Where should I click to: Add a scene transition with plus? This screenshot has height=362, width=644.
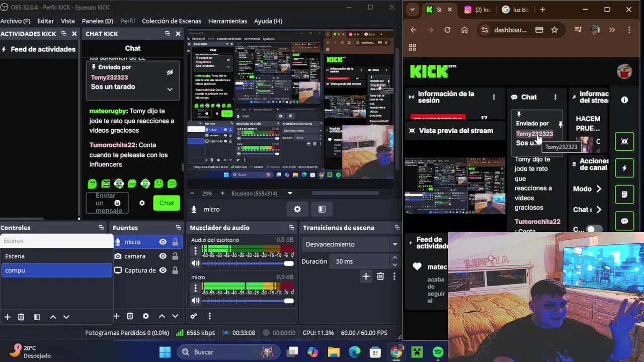[x=366, y=276]
